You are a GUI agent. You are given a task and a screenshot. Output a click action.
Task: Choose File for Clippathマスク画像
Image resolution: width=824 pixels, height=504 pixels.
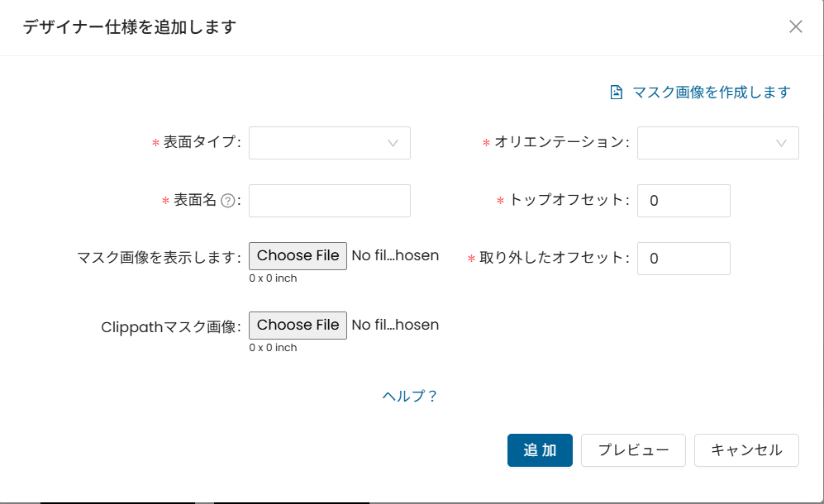click(298, 326)
